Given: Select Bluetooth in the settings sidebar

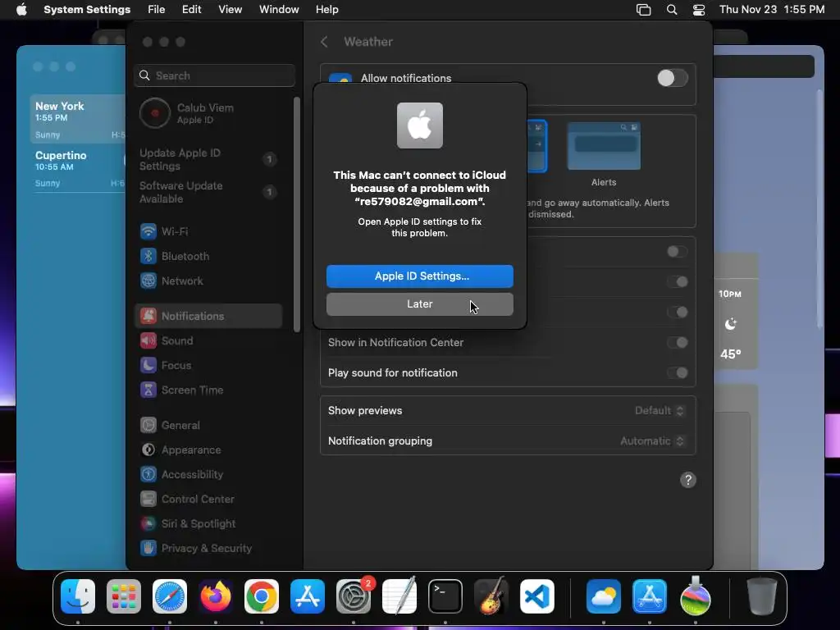Looking at the screenshot, I should (208, 256).
